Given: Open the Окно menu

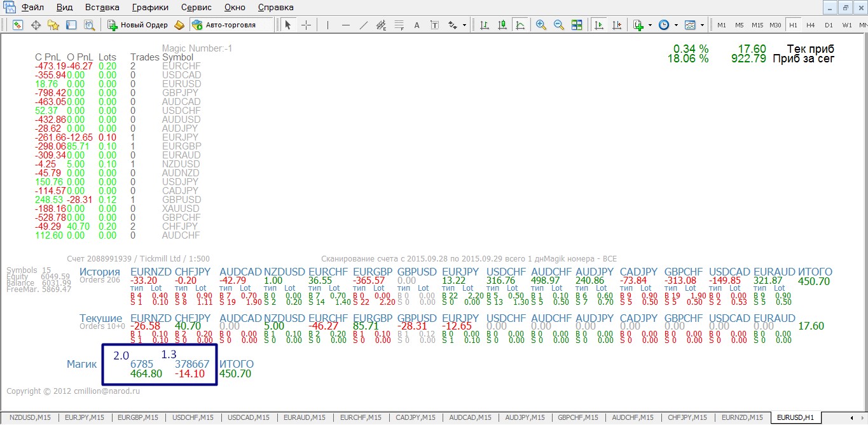Looking at the screenshot, I should [235, 8].
